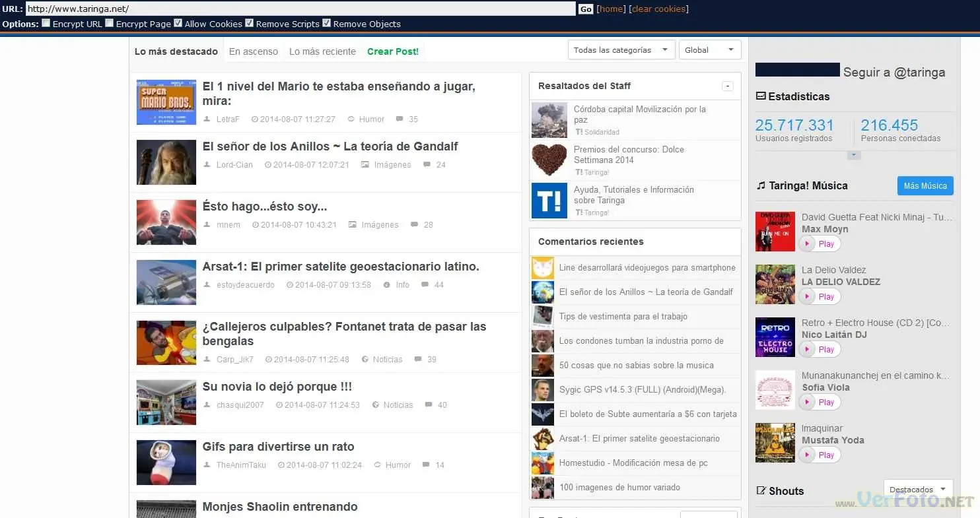980x518 pixels.
Task: Click the Go button next to URL
Action: click(x=586, y=9)
